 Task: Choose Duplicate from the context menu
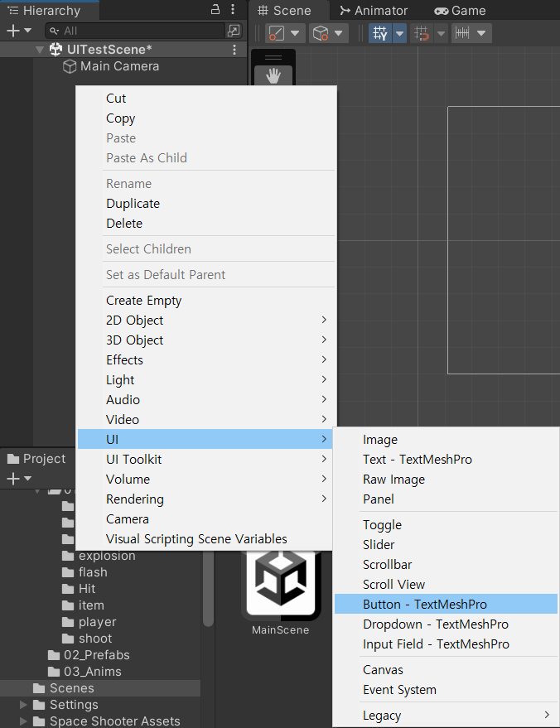coord(206,204)
